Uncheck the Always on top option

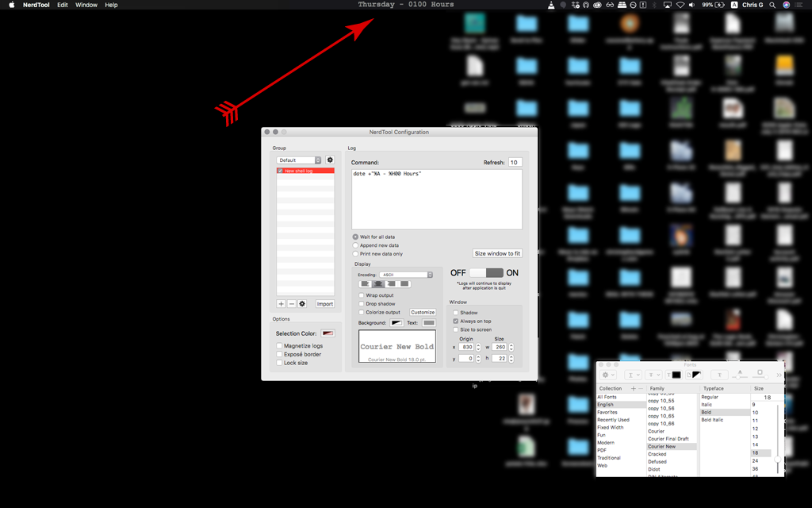(x=455, y=321)
